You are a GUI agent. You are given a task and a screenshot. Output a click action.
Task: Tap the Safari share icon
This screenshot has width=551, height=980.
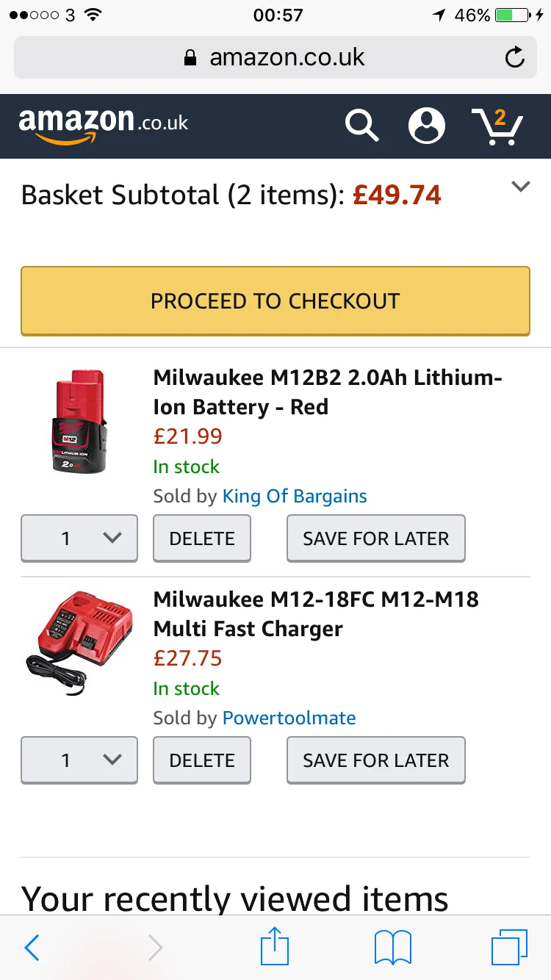pos(275,945)
